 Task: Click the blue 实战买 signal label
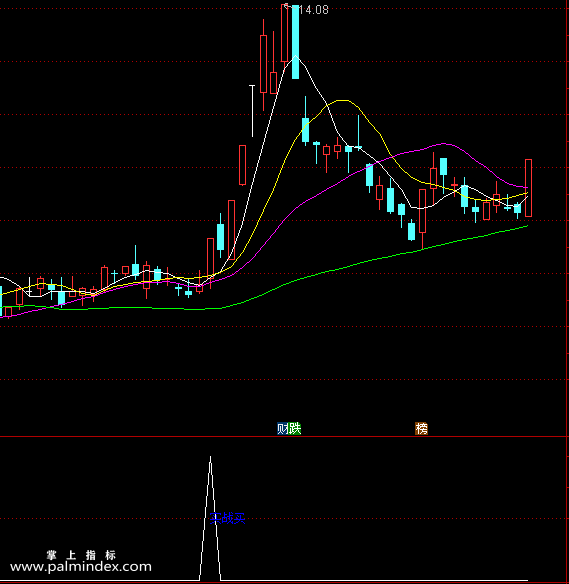(227, 518)
